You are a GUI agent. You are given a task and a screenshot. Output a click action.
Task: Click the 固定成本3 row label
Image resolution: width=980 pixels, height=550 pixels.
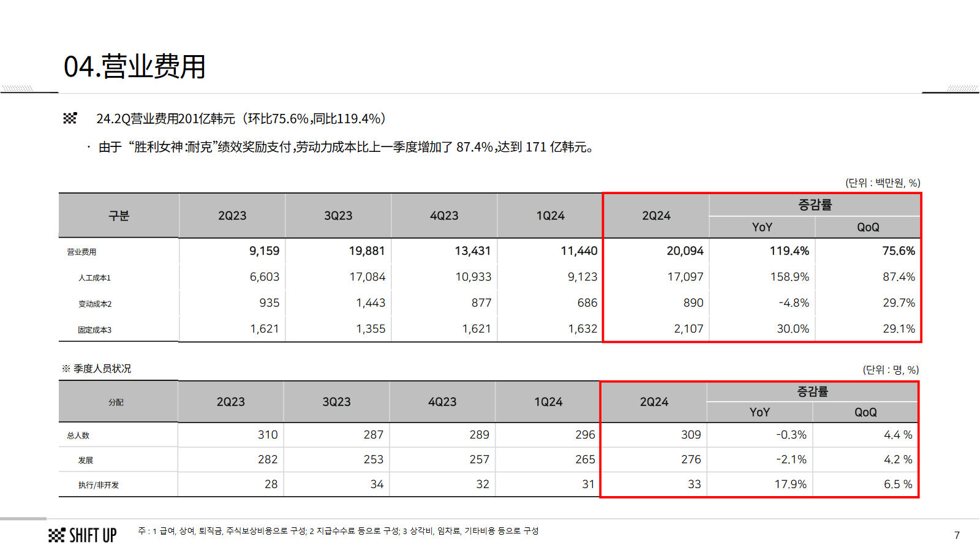[x=95, y=330]
